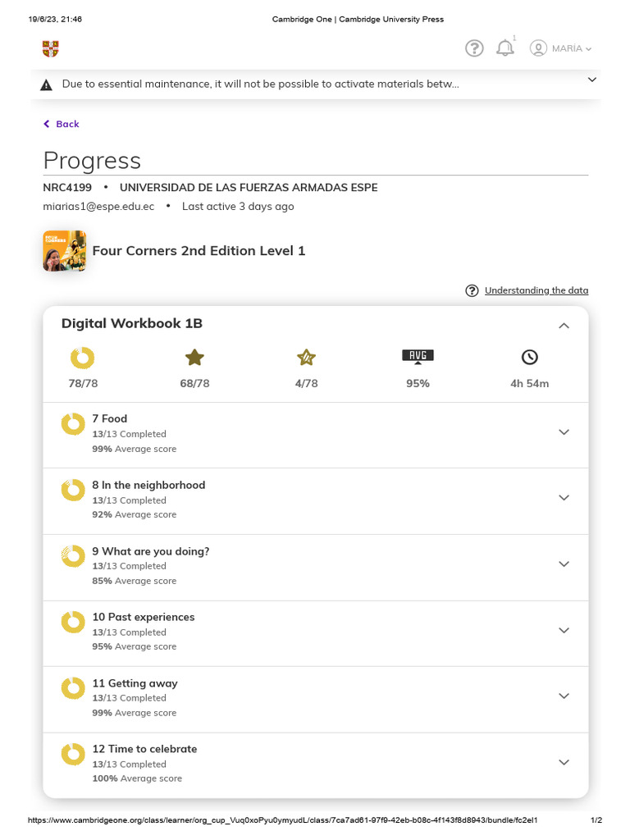The height and width of the screenshot is (840, 630).
Task: Expand the maintenance notice banner
Action: point(591,80)
